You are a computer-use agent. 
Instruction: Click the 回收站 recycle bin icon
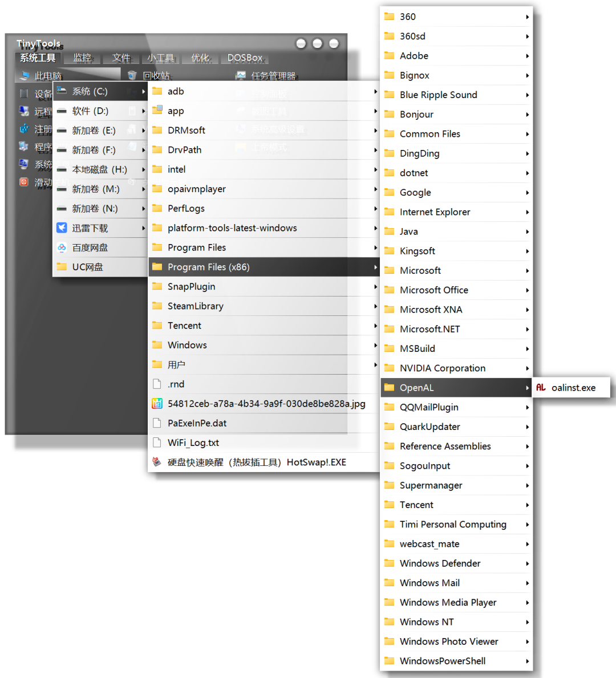[x=132, y=76]
